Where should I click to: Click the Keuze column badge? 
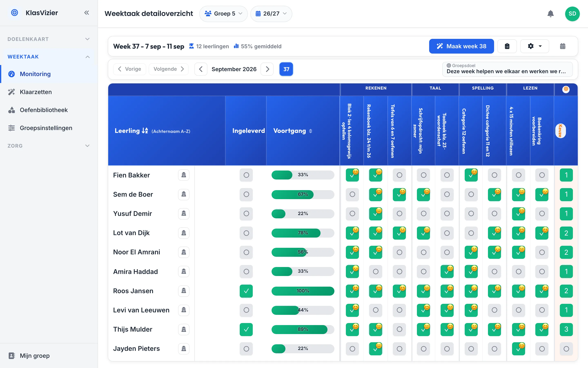coord(560,131)
